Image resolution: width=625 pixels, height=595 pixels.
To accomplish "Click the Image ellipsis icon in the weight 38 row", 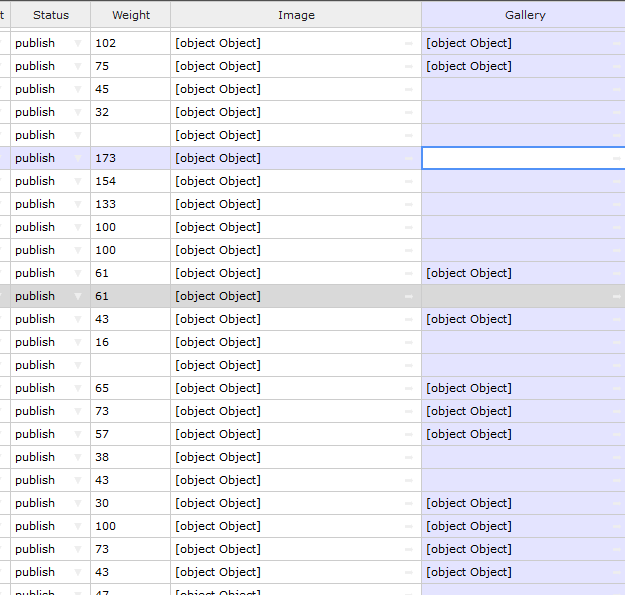I will [x=408, y=457].
